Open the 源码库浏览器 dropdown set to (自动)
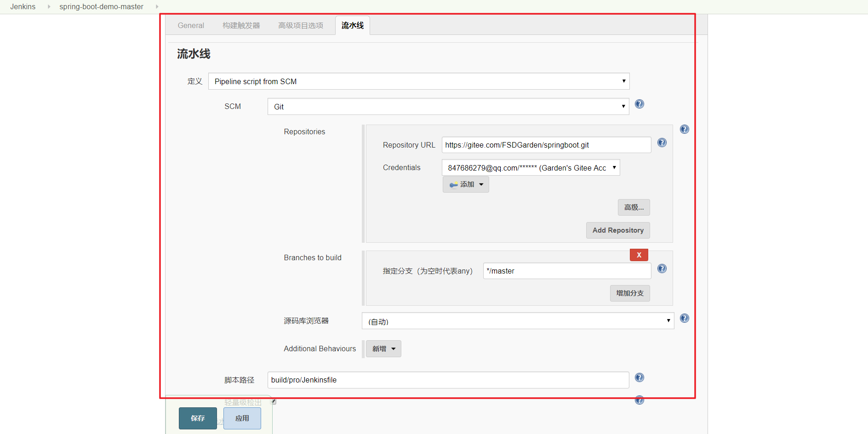This screenshot has height=434, width=868. click(518, 321)
